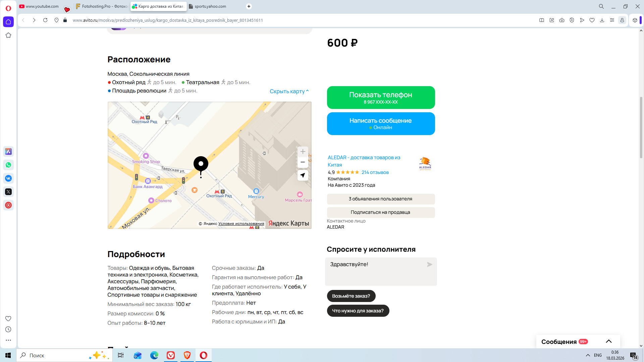Viewport: 644px width, 362px height.
Task: Collapse map with "Скрыть карту"
Action: pyautogui.click(x=289, y=91)
